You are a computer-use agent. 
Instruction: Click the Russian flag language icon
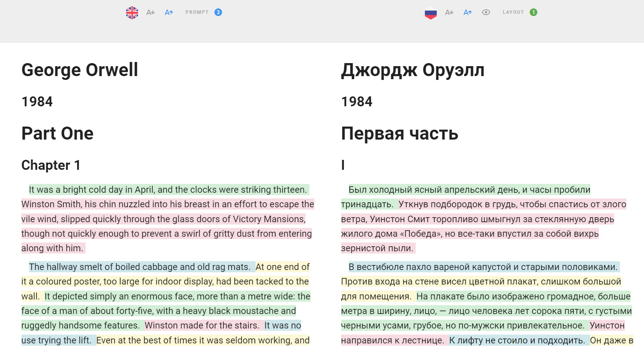tap(431, 12)
